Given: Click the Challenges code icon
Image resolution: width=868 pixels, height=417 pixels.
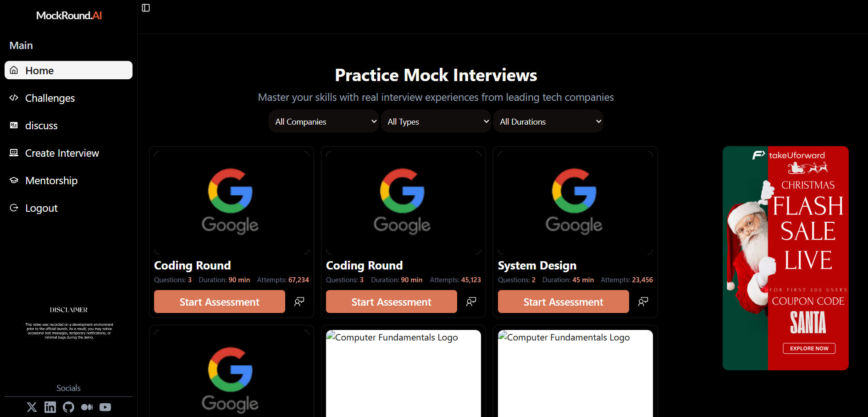Looking at the screenshot, I should point(14,98).
